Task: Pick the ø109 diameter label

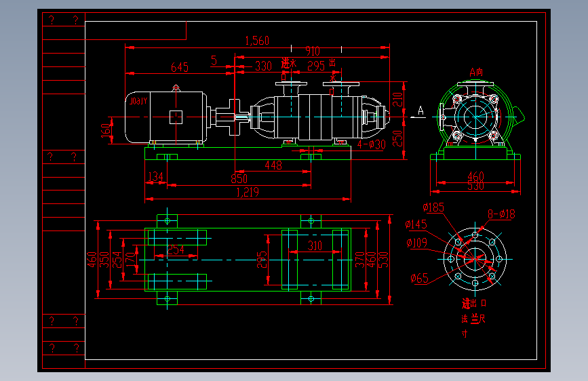Action: (x=417, y=243)
